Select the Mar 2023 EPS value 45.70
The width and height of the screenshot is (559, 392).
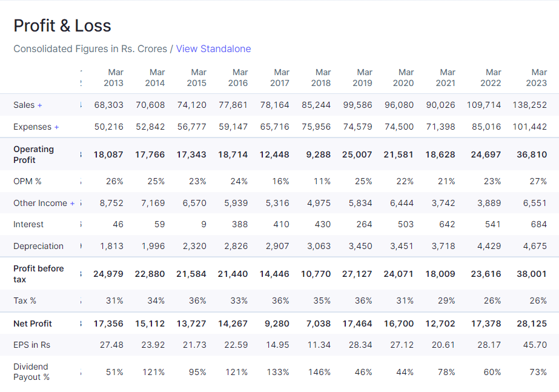pyautogui.click(x=535, y=345)
